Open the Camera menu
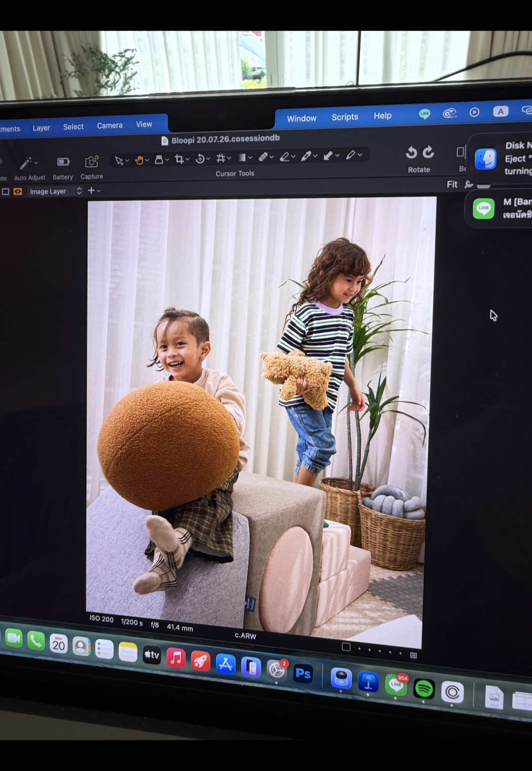 (x=110, y=125)
